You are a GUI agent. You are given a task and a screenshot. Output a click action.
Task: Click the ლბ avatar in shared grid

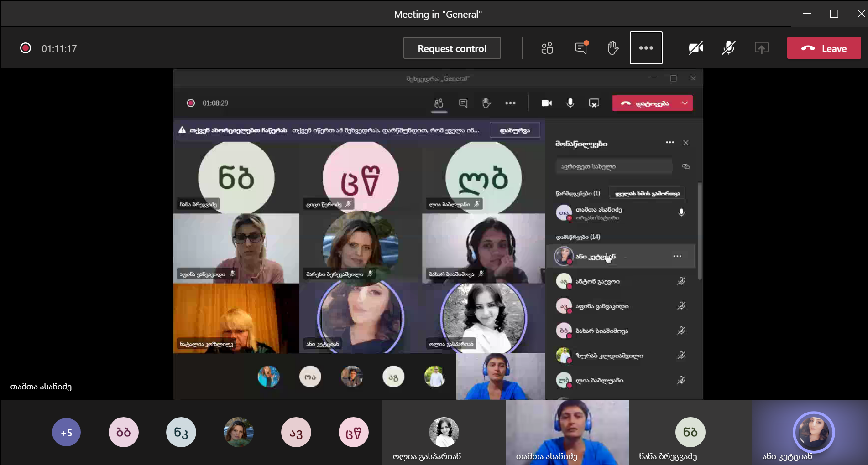(x=483, y=177)
